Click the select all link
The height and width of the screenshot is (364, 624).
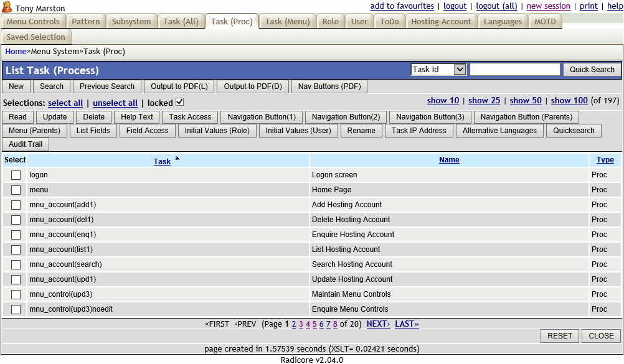coord(65,103)
